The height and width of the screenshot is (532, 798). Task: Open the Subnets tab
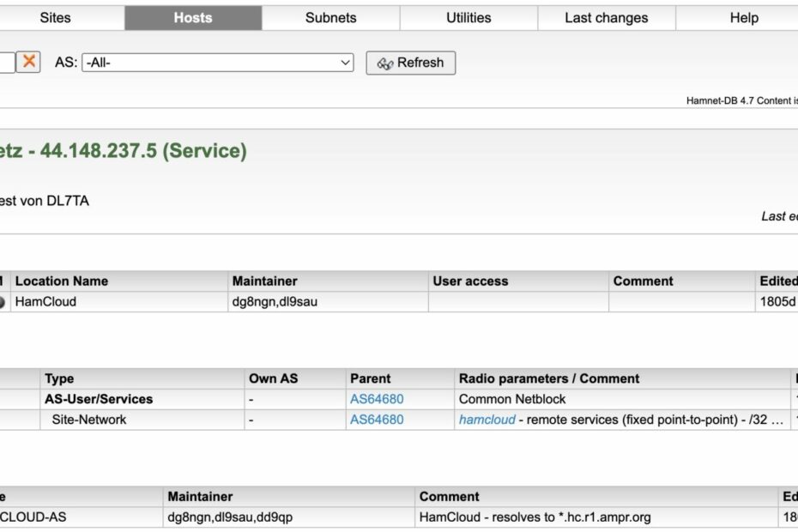click(x=330, y=17)
